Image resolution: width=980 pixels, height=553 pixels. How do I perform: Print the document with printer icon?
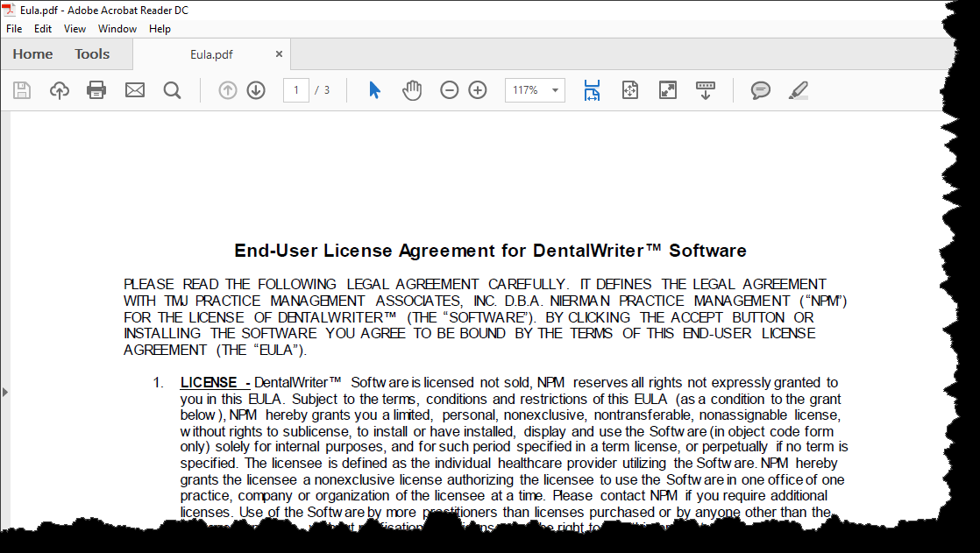(96, 90)
